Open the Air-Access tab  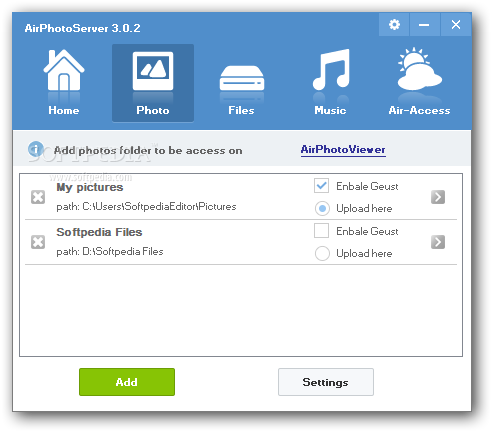419,82
